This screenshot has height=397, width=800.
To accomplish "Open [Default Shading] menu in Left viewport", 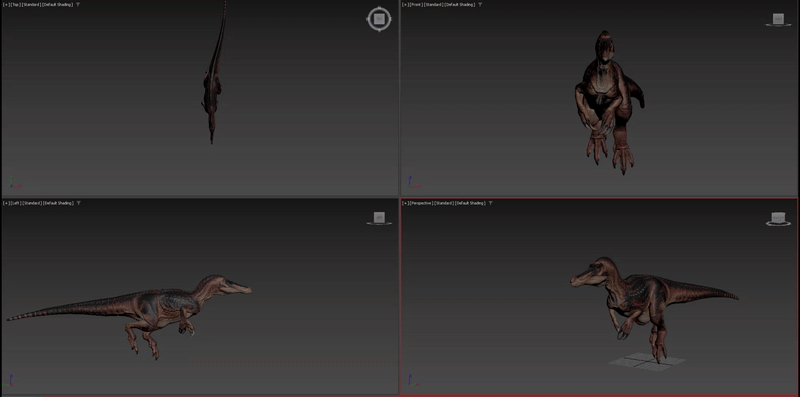I will (x=58, y=203).
